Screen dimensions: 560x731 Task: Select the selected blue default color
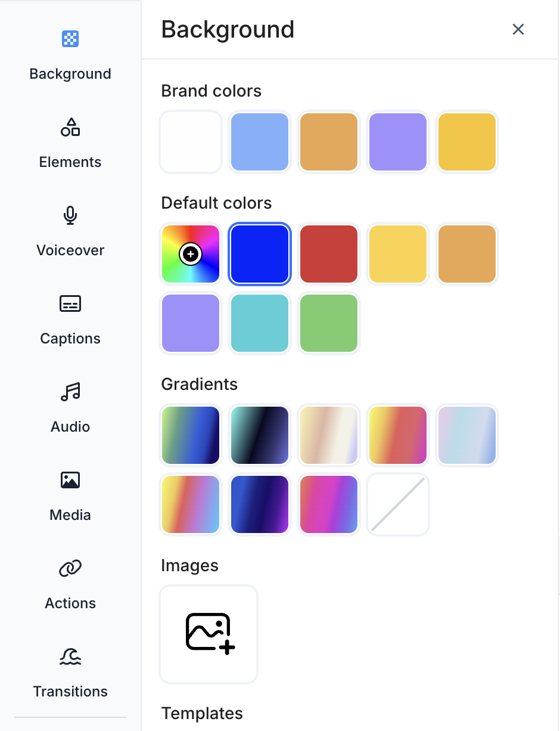[x=260, y=254]
